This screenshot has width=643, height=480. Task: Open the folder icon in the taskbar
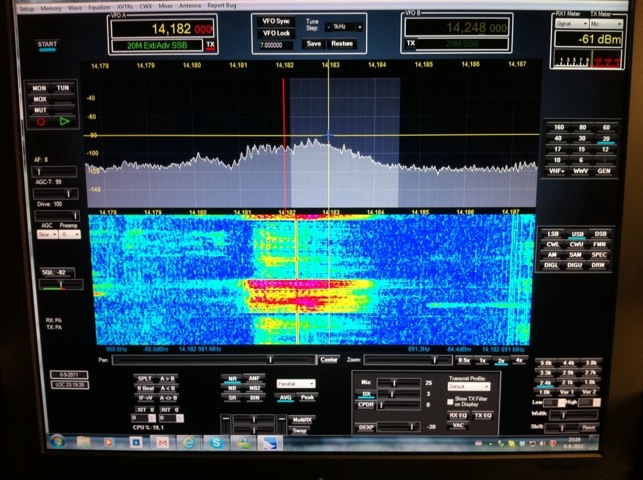point(83,441)
